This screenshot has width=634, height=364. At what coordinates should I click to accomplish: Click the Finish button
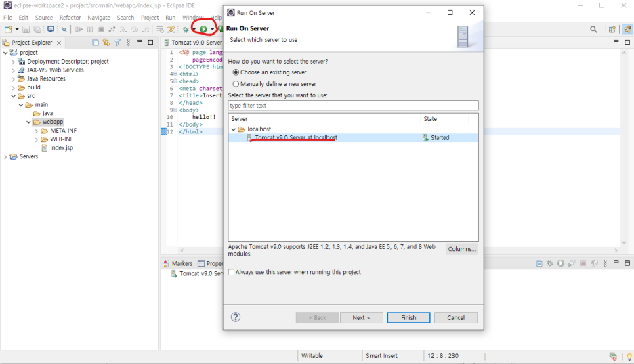(408, 317)
